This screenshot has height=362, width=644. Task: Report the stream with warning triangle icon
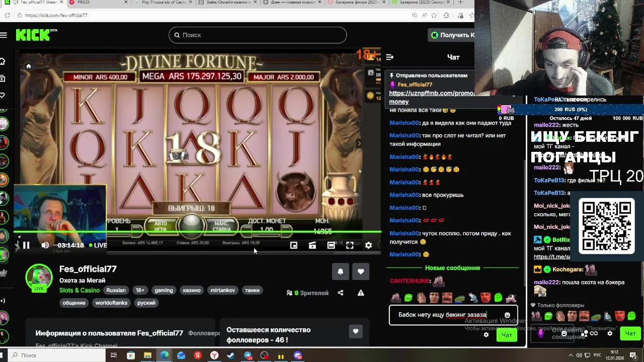tap(361, 293)
